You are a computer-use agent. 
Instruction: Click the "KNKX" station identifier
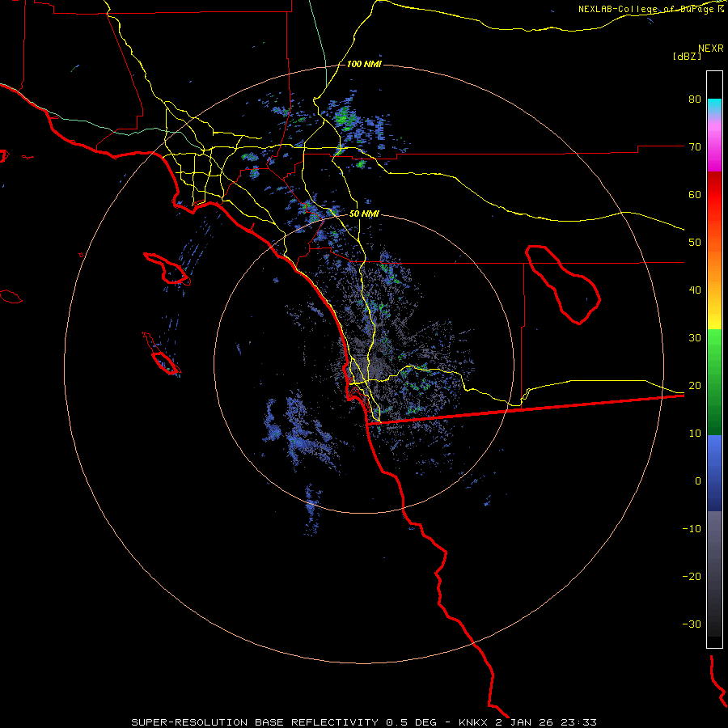coord(473,722)
